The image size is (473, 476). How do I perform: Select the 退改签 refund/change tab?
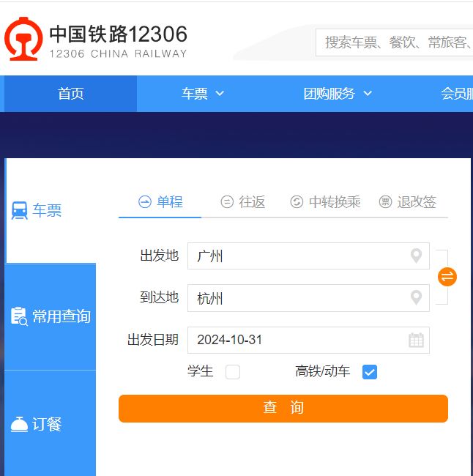408,202
